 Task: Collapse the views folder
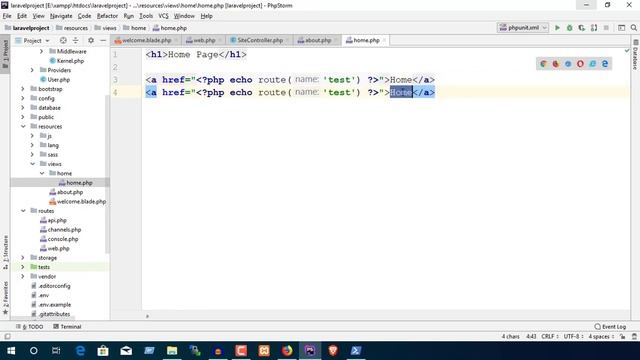coord(32,164)
